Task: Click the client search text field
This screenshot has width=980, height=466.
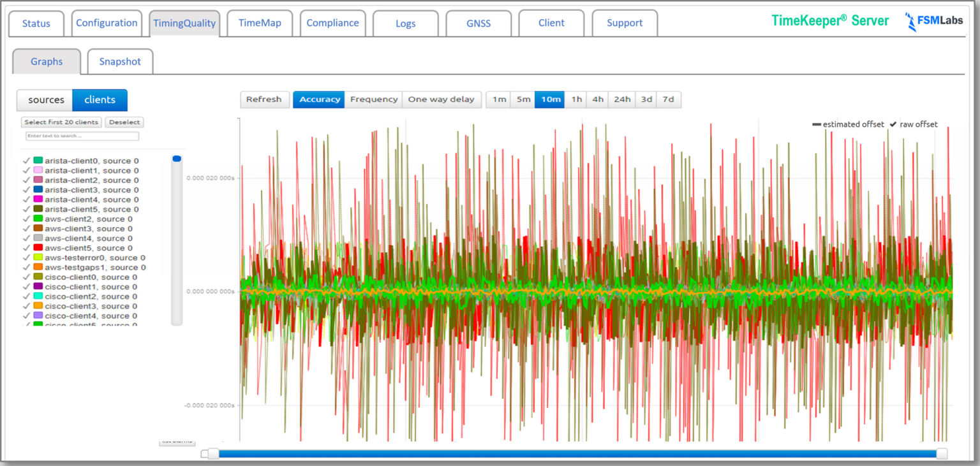Action: [x=82, y=136]
